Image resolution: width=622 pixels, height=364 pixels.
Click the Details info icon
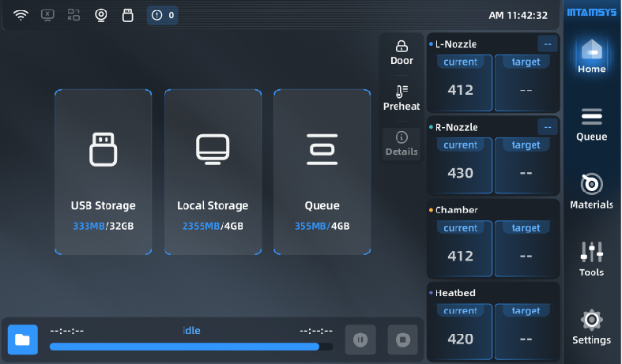coord(401,144)
